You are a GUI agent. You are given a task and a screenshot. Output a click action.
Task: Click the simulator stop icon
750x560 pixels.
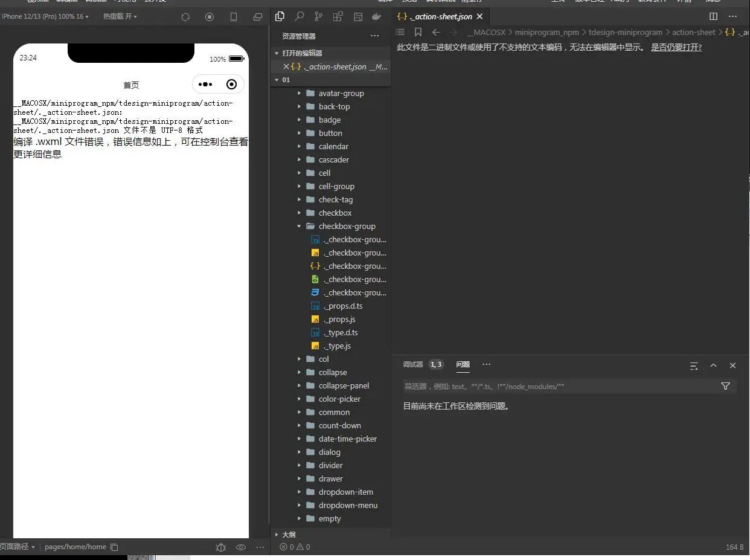coord(210,17)
